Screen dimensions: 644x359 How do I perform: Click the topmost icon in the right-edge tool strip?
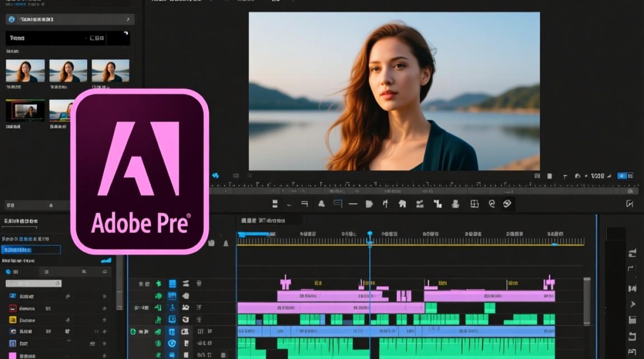click(x=632, y=254)
